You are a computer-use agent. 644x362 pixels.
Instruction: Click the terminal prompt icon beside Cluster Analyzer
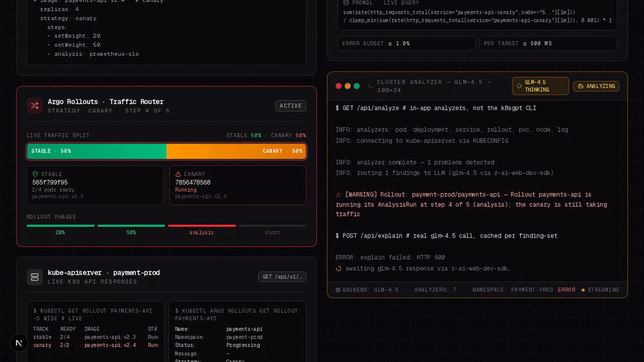tap(370, 86)
